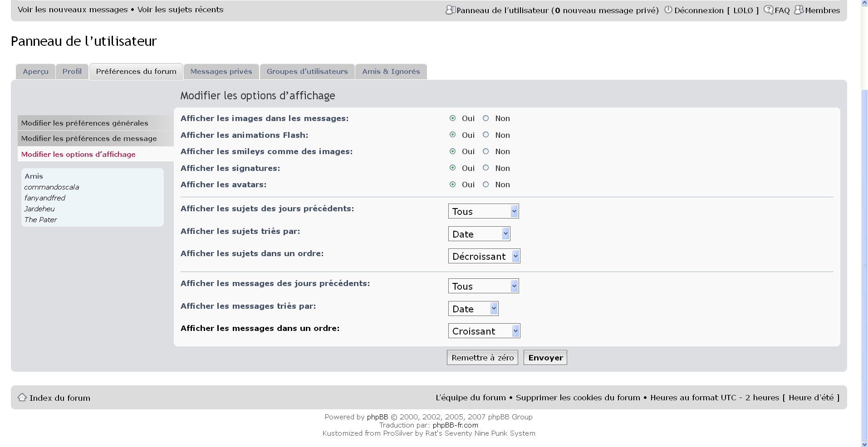The height and width of the screenshot is (447, 868).
Task: Open the sujets des jours précédents dropdown
Action: coord(483,211)
